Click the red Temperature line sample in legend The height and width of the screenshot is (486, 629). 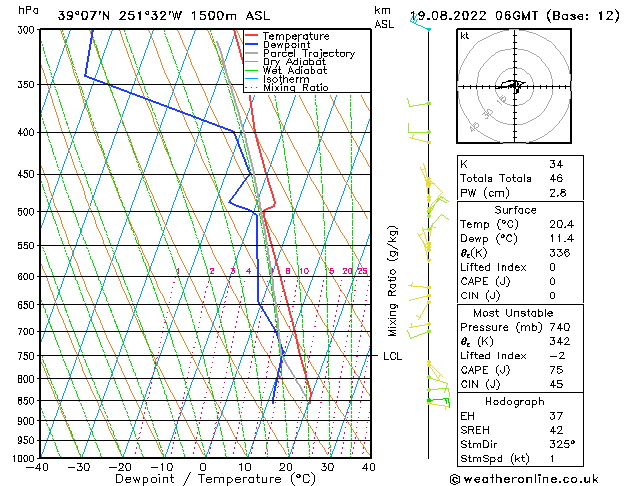pos(251,36)
